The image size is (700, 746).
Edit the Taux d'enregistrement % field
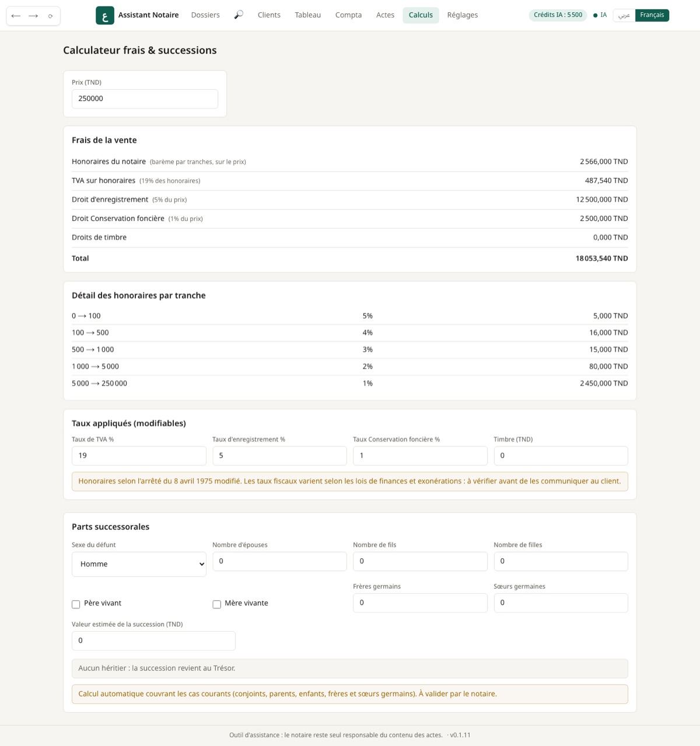tap(279, 456)
